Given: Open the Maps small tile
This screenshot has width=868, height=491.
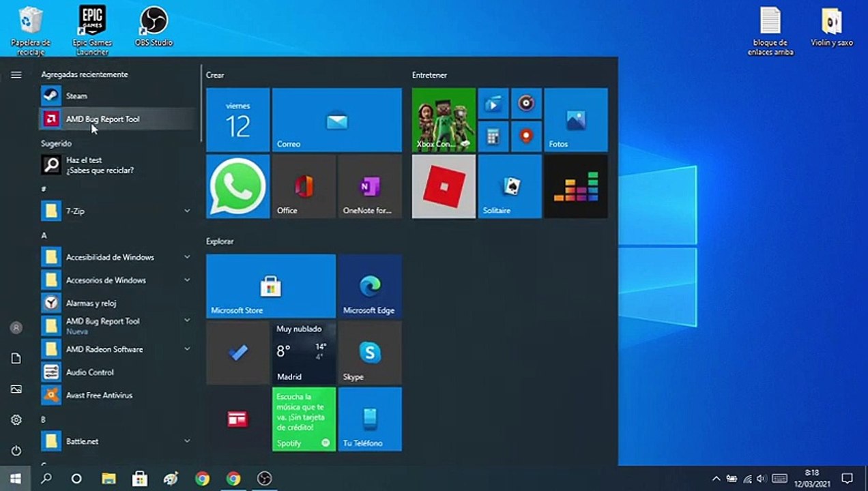Looking at the screenshot, I should click(x=525, y=136).
